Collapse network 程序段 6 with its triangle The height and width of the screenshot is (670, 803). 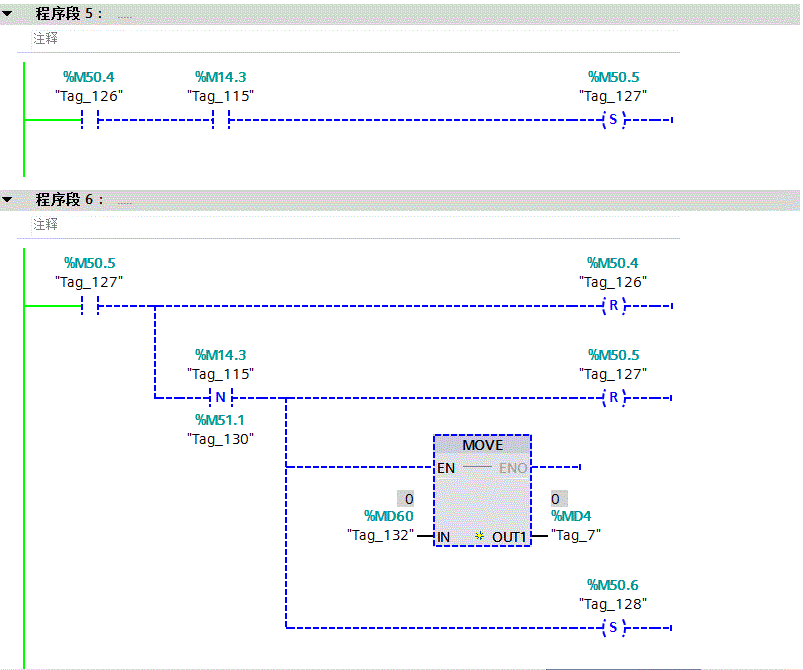pyautogui.click(x=7, y=199)
